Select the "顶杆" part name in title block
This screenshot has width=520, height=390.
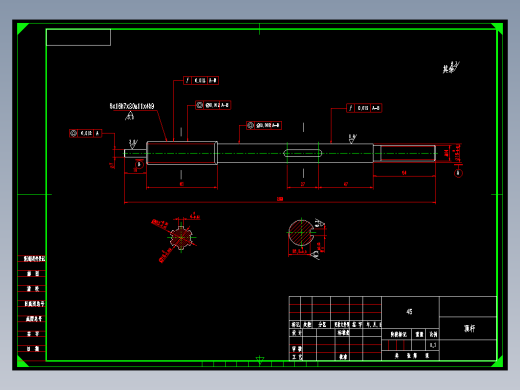pyautogui.click(x=469, y=329)
